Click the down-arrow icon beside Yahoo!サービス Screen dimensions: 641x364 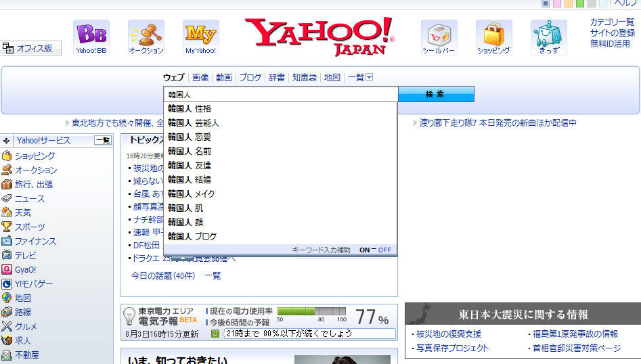click(x=6, y=141)
